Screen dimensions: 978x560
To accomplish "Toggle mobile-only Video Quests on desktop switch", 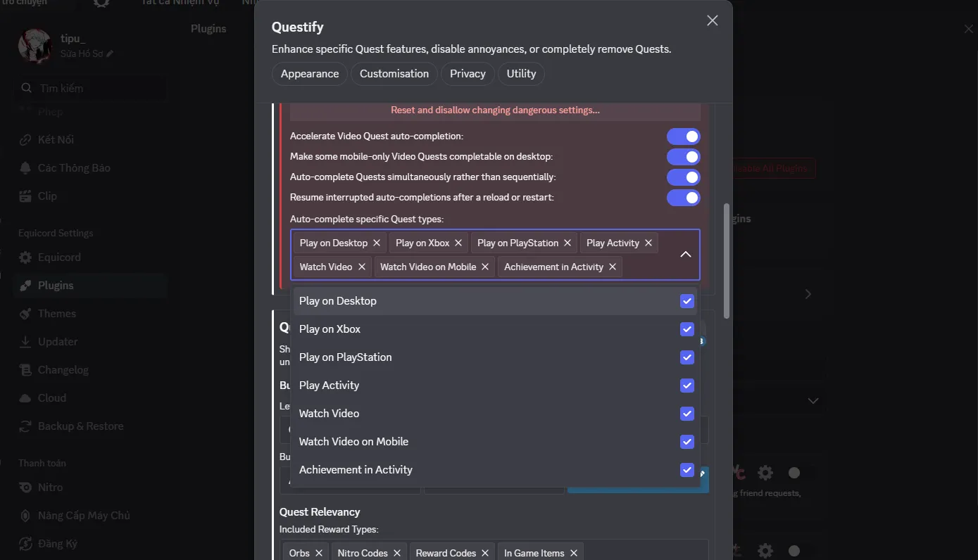I will [683, 157].
